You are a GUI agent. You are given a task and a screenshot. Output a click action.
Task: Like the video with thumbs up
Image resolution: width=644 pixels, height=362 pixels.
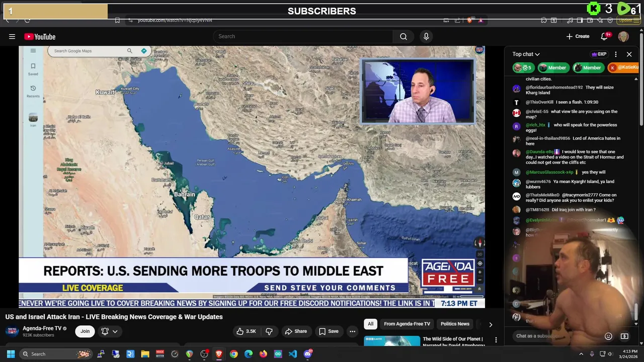pyautogui.click(x=247, y=331)
